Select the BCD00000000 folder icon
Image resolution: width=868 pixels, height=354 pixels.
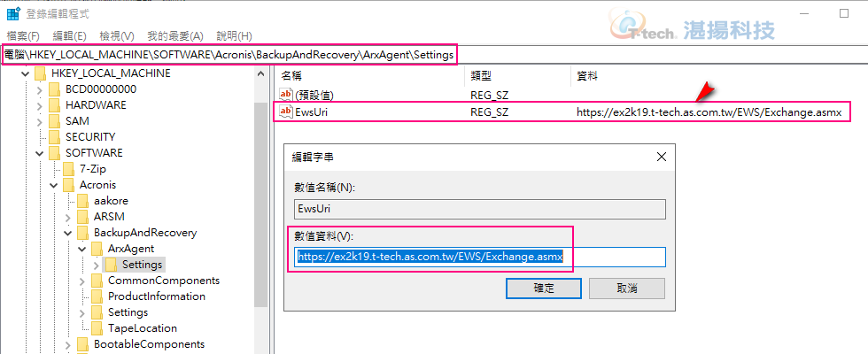pos(54,89)
